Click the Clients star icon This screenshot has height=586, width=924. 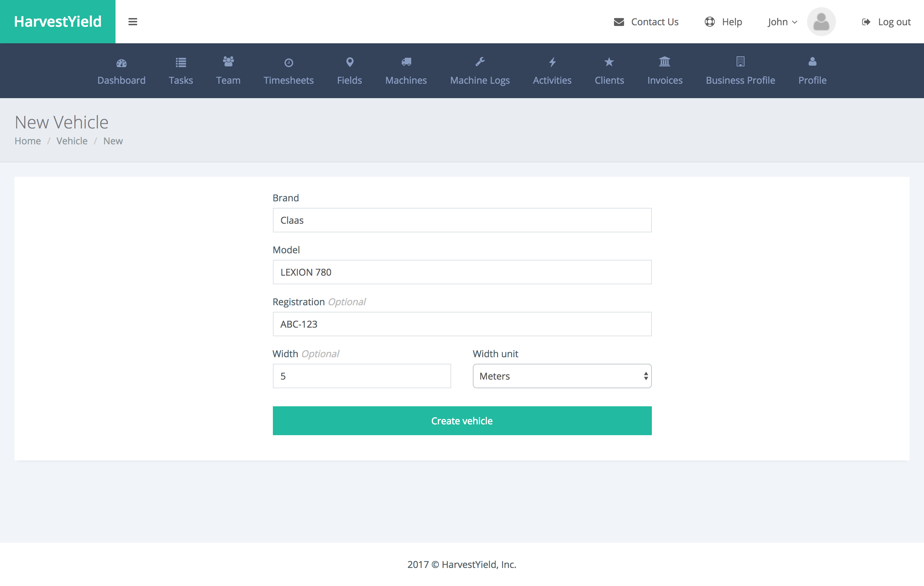point(609,62)
